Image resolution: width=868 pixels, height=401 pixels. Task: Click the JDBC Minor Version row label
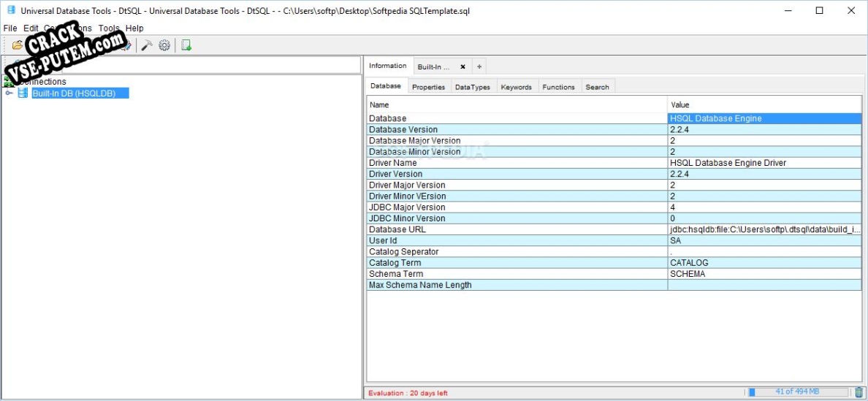click(x=407, y=218)
